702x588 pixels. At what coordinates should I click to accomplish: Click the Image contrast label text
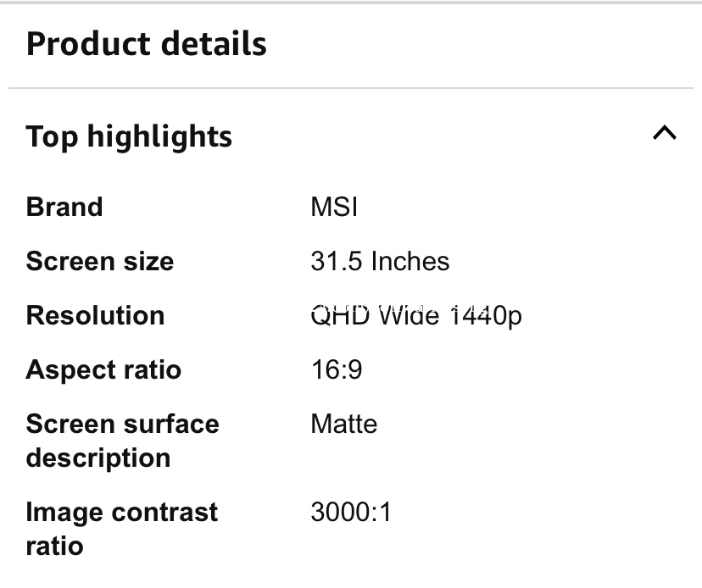click(x=122, y=512)
